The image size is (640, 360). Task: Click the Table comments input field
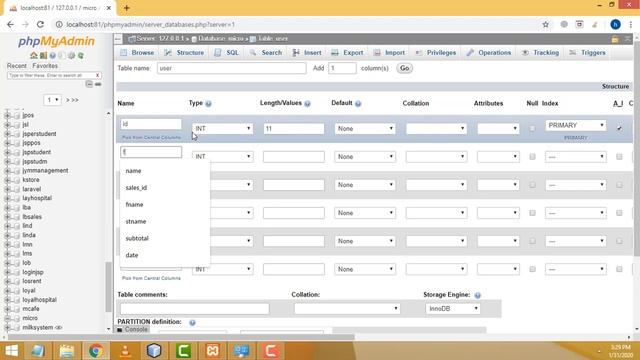[195, 309]
